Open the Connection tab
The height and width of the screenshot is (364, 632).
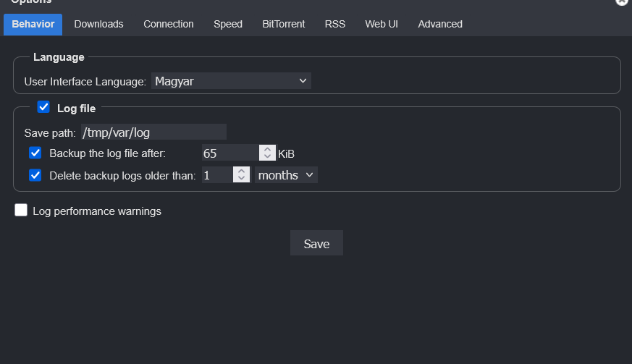[x=169, y=24]
